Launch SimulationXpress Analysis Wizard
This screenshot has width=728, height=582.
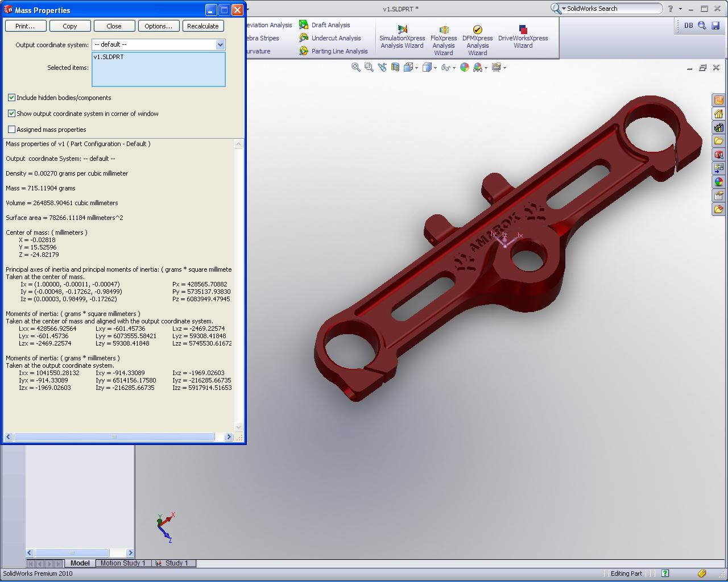pyautogui.click(x=402, y=38)
